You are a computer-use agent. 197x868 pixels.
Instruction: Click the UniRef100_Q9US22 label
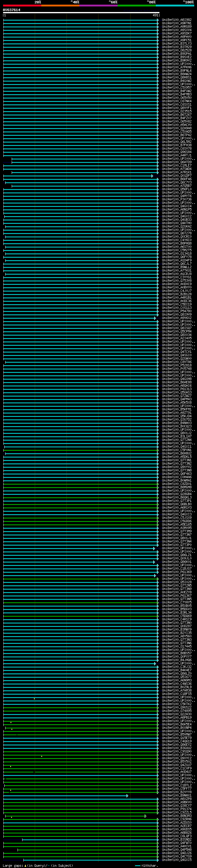click(x=177, y=707)
